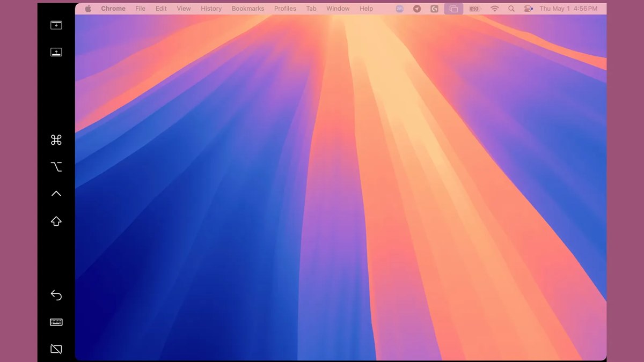This screenshot has width=644, height=362.
Task: Show the on-screen keyboard from sidebar
Action: pos(56,322)
